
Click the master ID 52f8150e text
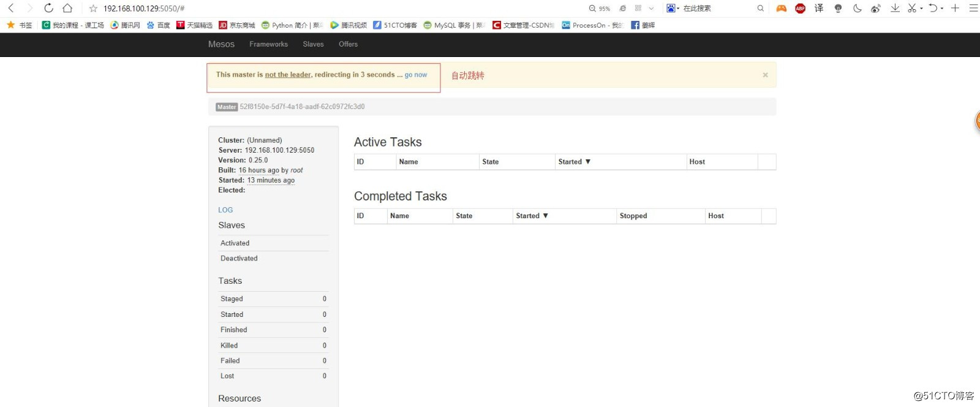coord(302,107)
